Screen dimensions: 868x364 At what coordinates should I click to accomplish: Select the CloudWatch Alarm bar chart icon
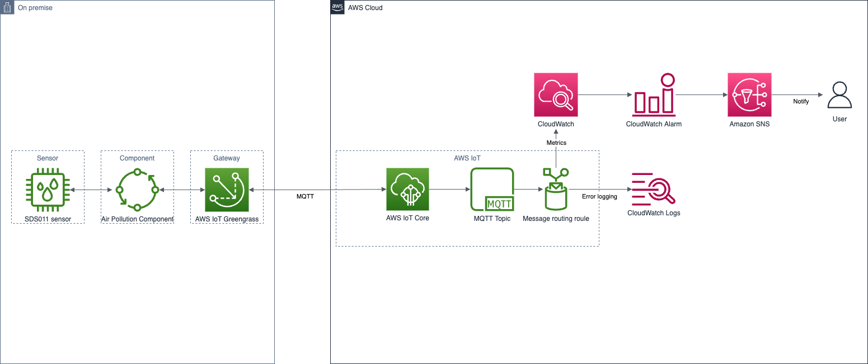pyautogui.click(x=654, y=94)
